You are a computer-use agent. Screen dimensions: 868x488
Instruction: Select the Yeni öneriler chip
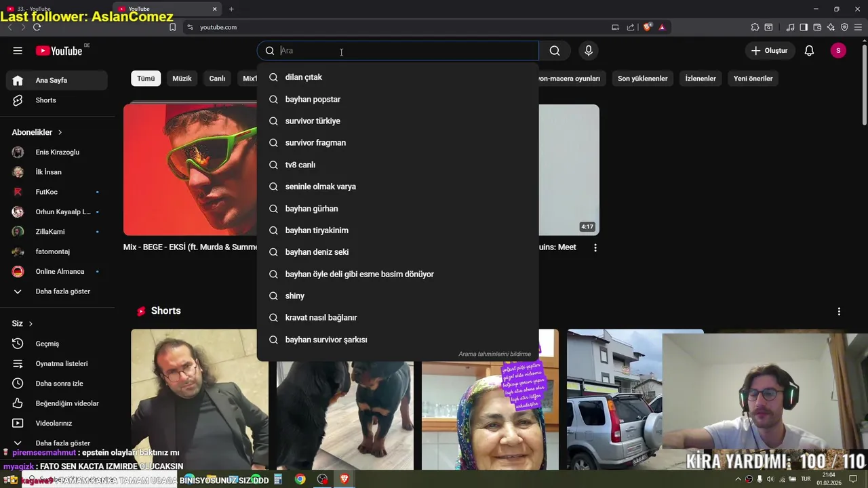click(753, 79)
